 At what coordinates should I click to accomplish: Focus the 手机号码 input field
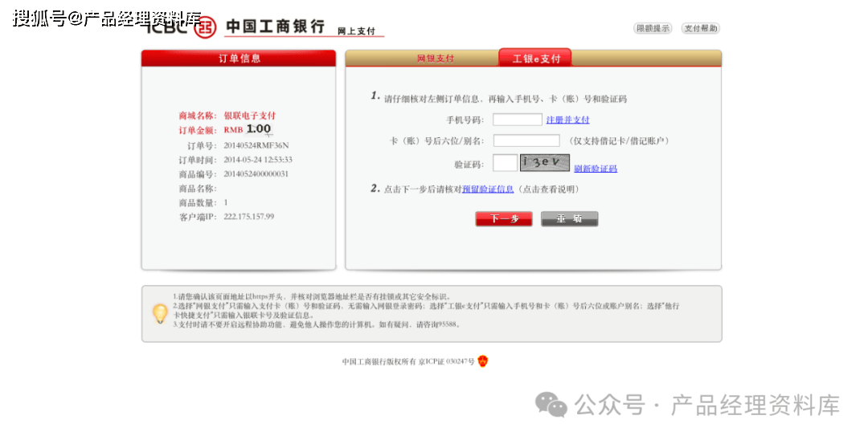(x=518, y=120)
